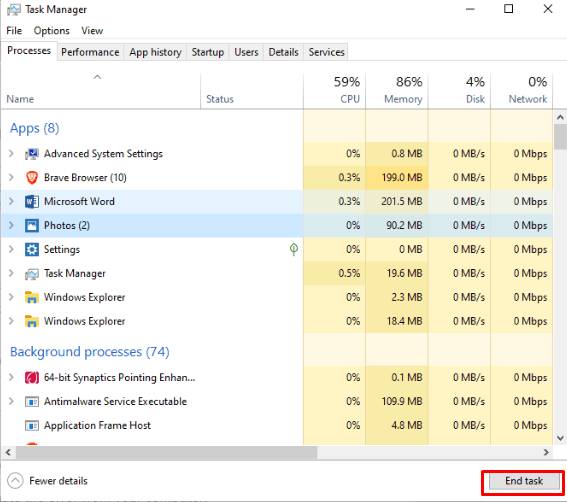Click the 0.5% CPU value for Task Manager
Image resolution: width=567 pixels, height=502 pixels.
(x=349, y=273)
